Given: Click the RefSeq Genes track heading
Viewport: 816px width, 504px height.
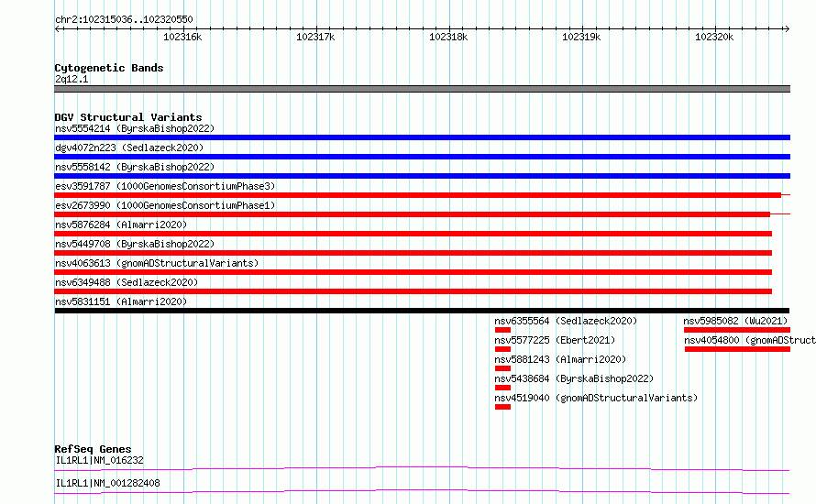Looking at the screenshot, I should (93, 449).
